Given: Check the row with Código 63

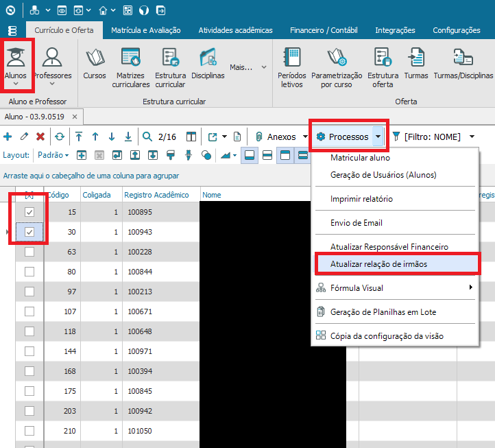Looking at the screenshot, I should tap(29, 252).
